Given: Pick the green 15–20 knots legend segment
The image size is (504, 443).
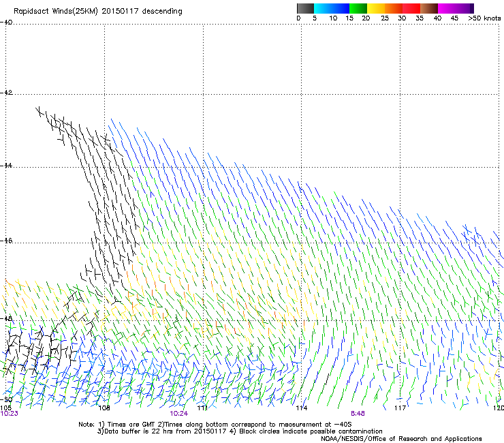Looking at the screenshot, I should point(358,8).
